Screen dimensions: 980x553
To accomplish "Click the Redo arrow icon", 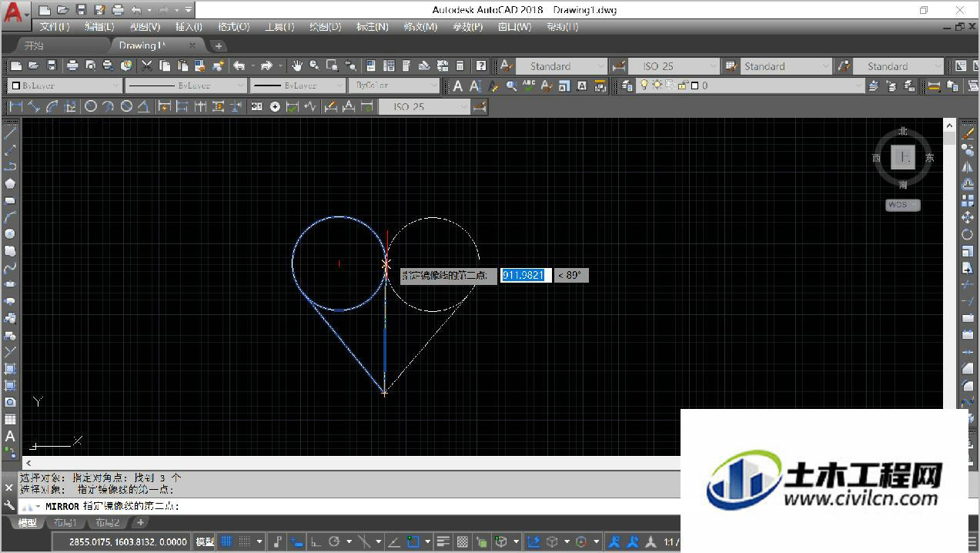I will coord(266,66).
